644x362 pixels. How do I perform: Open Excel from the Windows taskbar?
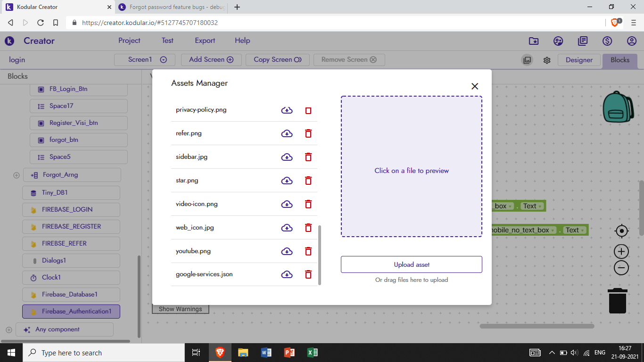[x=312, y=353]
